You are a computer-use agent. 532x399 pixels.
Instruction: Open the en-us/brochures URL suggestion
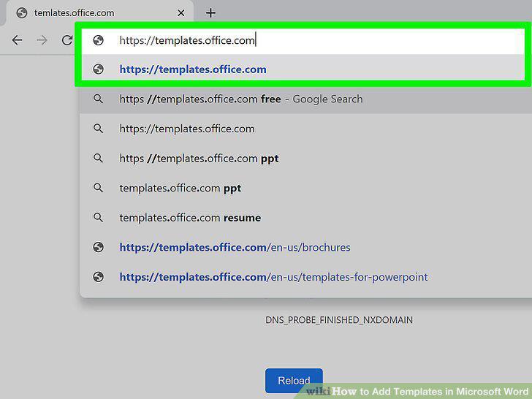click(305, 247)
